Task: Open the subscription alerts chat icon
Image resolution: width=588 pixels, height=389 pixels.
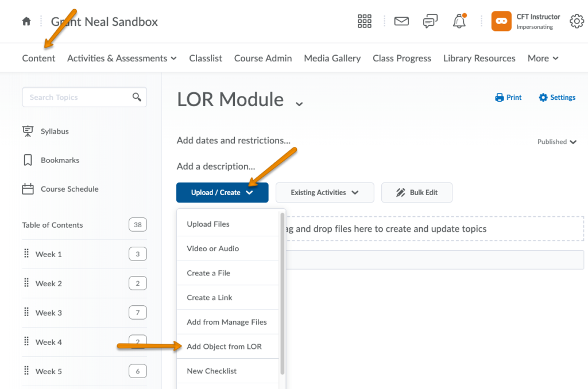Action: (430, 22)
